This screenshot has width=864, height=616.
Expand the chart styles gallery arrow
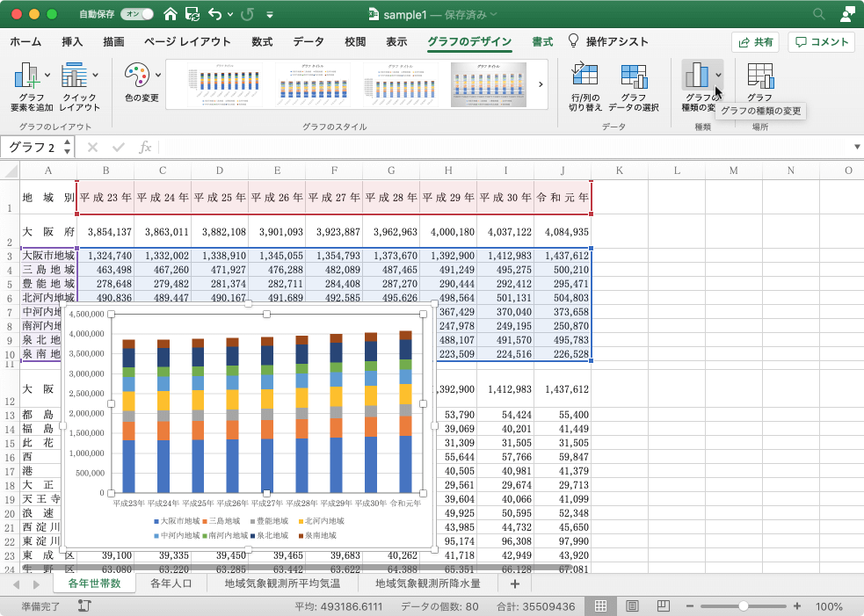[540, 83]
